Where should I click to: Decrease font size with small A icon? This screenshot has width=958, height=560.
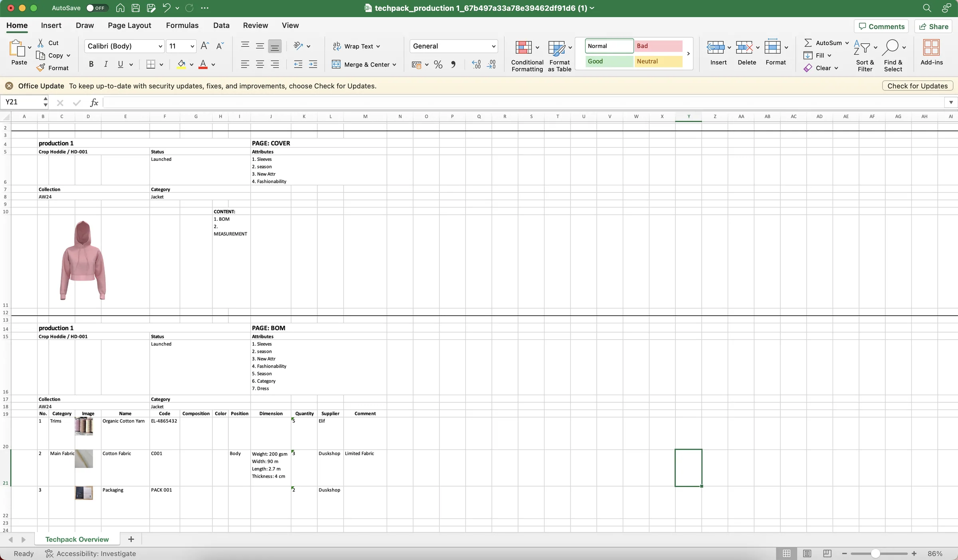220,46
